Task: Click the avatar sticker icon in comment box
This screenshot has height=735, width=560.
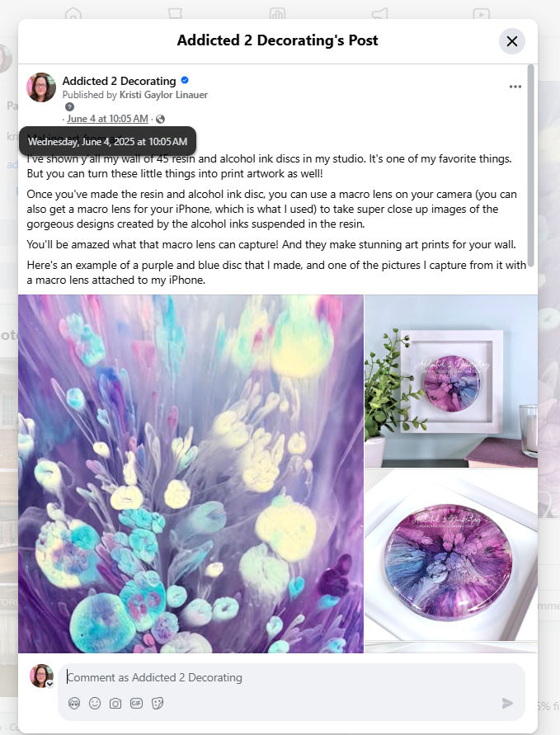Action: (x=74, y=703)
